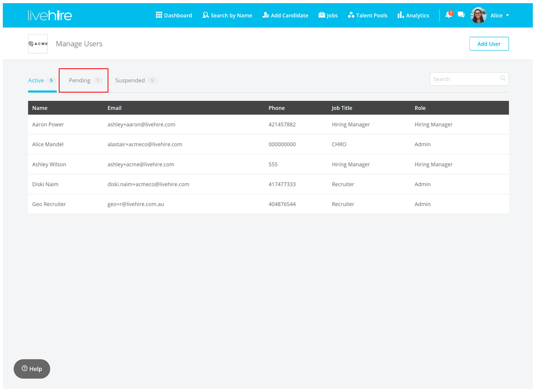
Task: Go to Search by Name
Action: coord(227,15)
